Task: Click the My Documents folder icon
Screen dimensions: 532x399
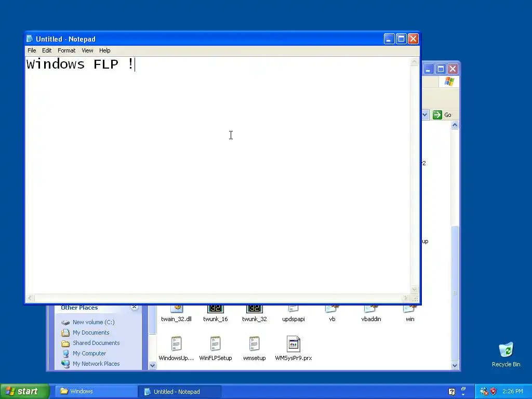Action: point(65,333)
